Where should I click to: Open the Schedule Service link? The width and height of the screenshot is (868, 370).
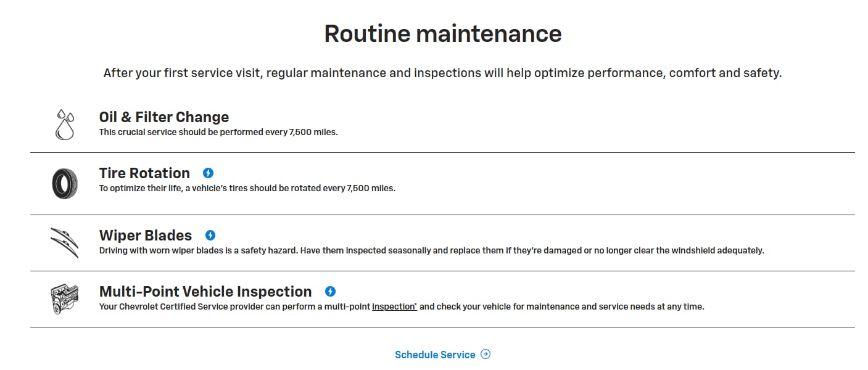[x=435, y=355]
